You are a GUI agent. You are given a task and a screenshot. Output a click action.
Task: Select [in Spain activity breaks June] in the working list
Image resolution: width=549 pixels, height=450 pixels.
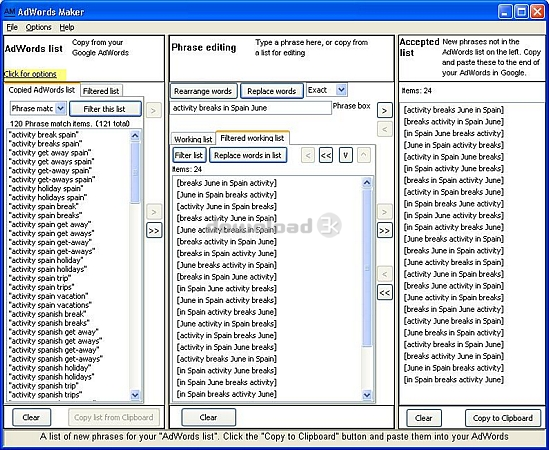(x=227, y=312)
